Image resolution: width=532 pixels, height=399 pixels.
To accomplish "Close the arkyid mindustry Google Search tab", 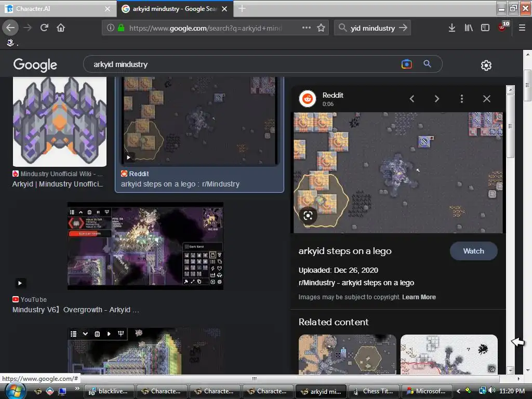I will pyautogui.click(x=224, y=9).
